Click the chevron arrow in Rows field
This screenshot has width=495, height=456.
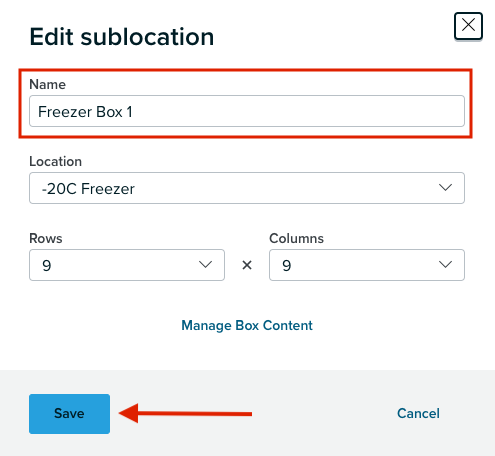pyautogui.click(x=205, y=265)
